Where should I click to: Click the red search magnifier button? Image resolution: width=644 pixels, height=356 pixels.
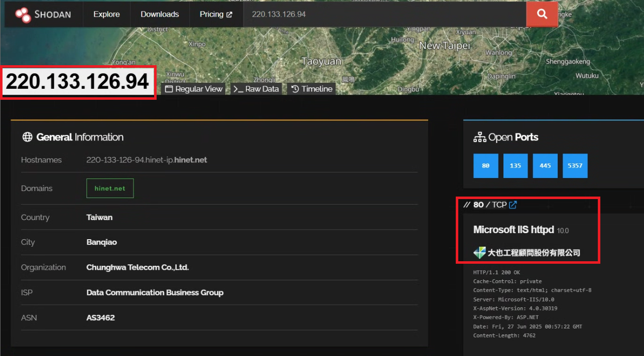point(542,14)
